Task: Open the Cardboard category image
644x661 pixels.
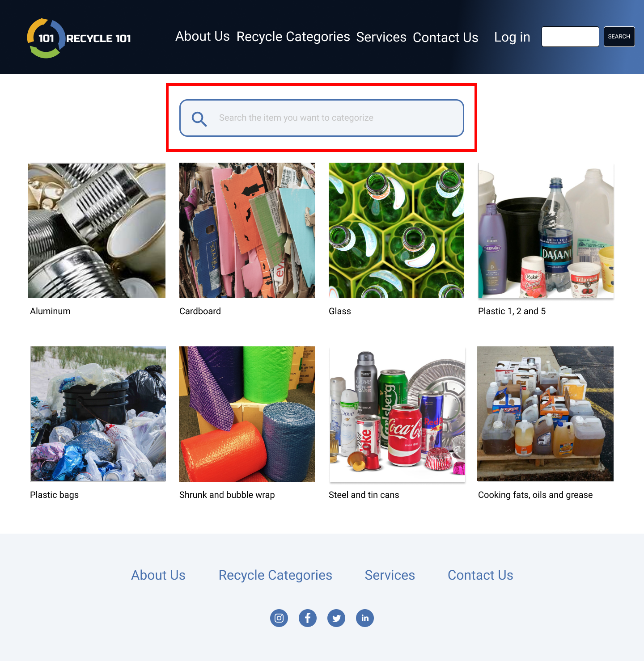Action: tap(247, 231)
